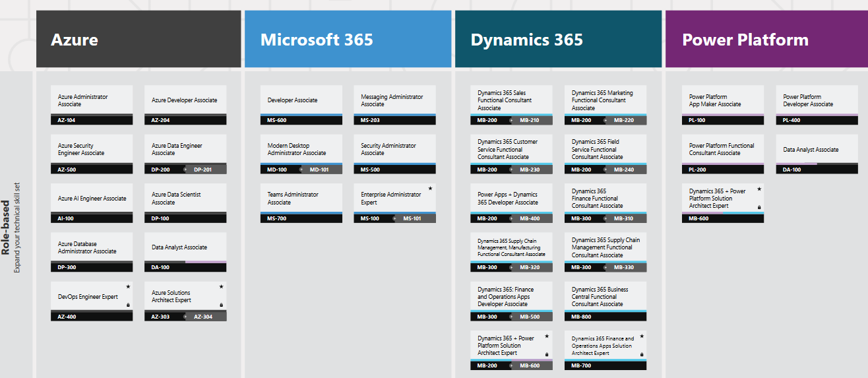Click the star icon on Enterprise Administrator Expert card

(x=431, y=189)
